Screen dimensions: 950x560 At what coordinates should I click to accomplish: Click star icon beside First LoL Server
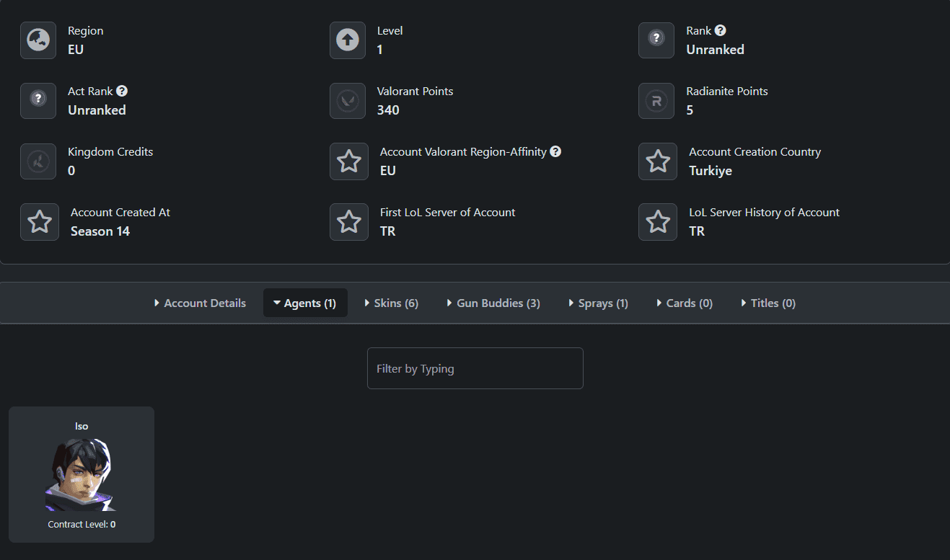[349, 222]
